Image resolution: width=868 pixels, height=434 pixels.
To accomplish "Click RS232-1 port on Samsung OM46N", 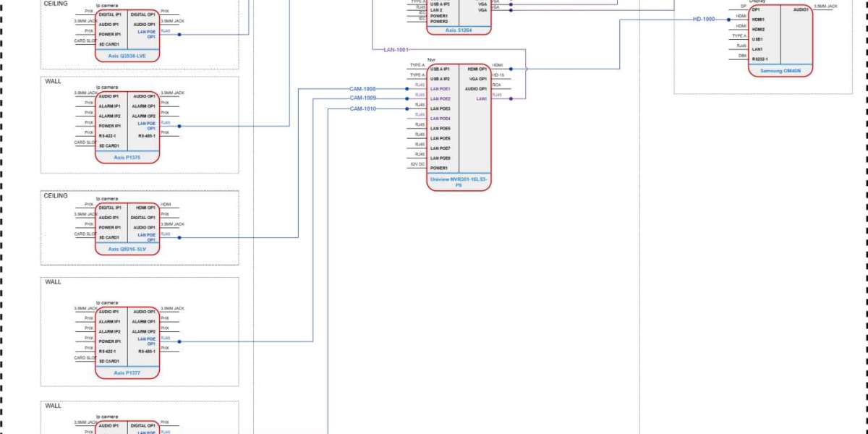I will [x=759, y=59].
